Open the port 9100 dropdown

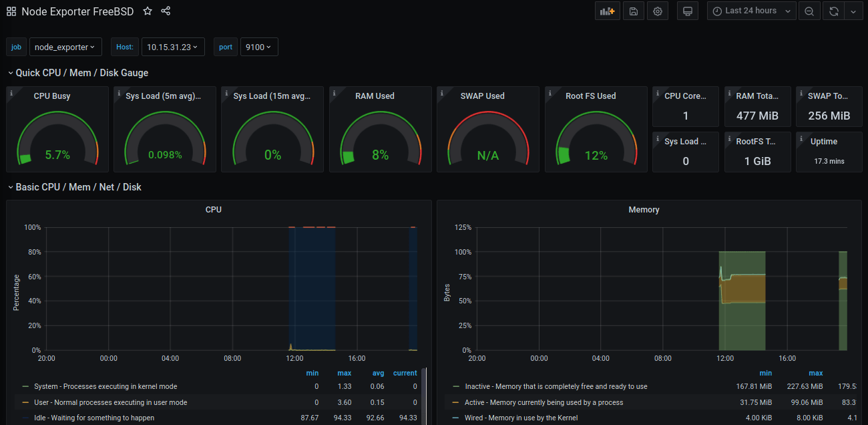(x=258, y=47)
